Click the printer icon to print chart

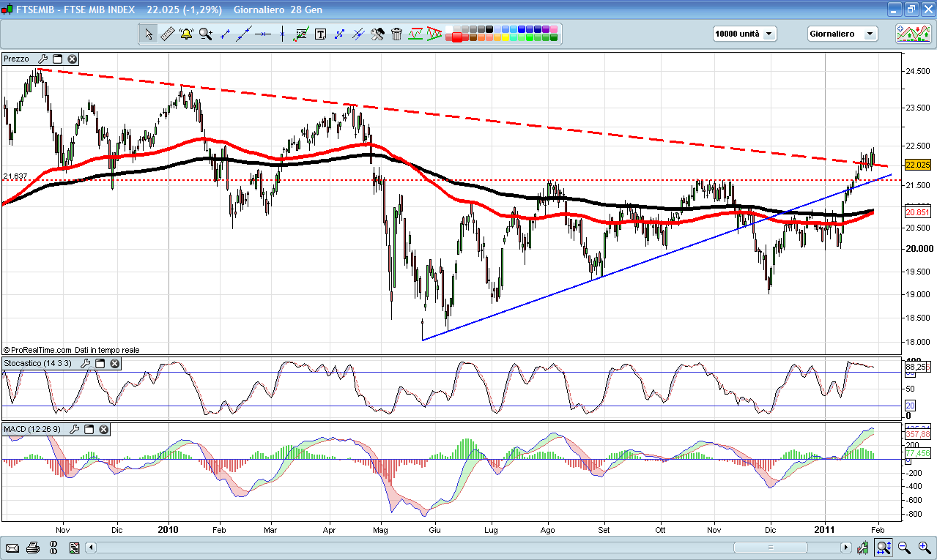click(x=32, y=548)
